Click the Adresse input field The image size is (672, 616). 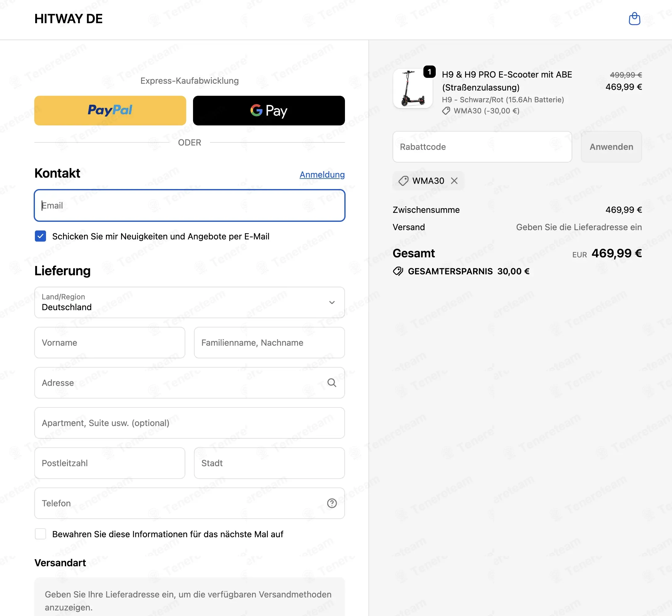[x=189, y=382]
